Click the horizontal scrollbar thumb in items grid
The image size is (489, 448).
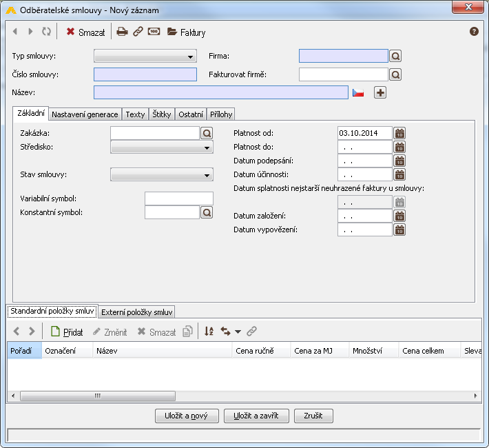(98, 396)
